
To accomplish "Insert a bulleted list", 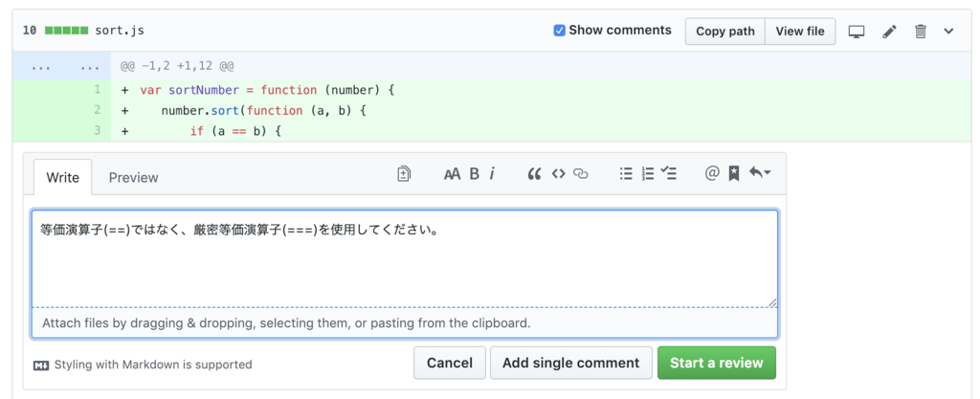I will [626, 174].
